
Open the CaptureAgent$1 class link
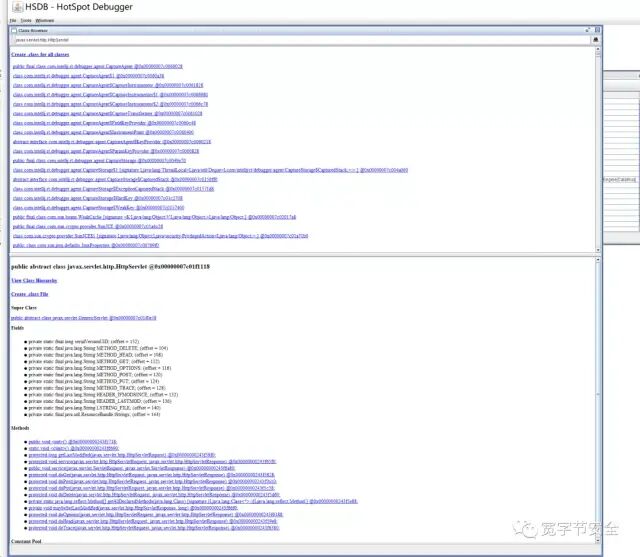click(x=88, y=76)
